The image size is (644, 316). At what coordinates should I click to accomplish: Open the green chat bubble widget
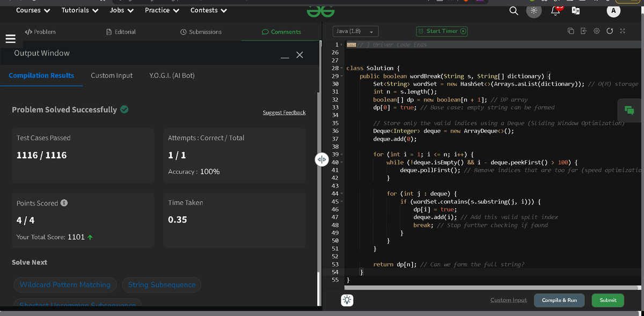[x=630, y=110]
